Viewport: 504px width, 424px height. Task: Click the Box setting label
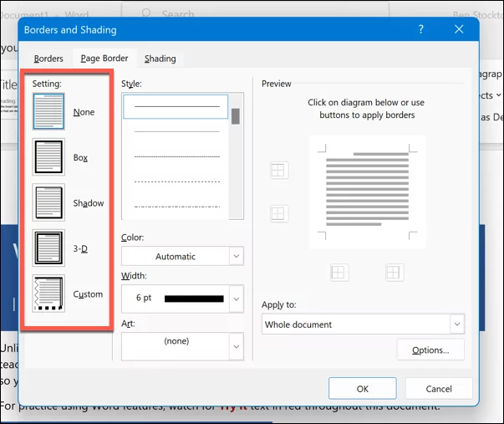tap(80, 157)
